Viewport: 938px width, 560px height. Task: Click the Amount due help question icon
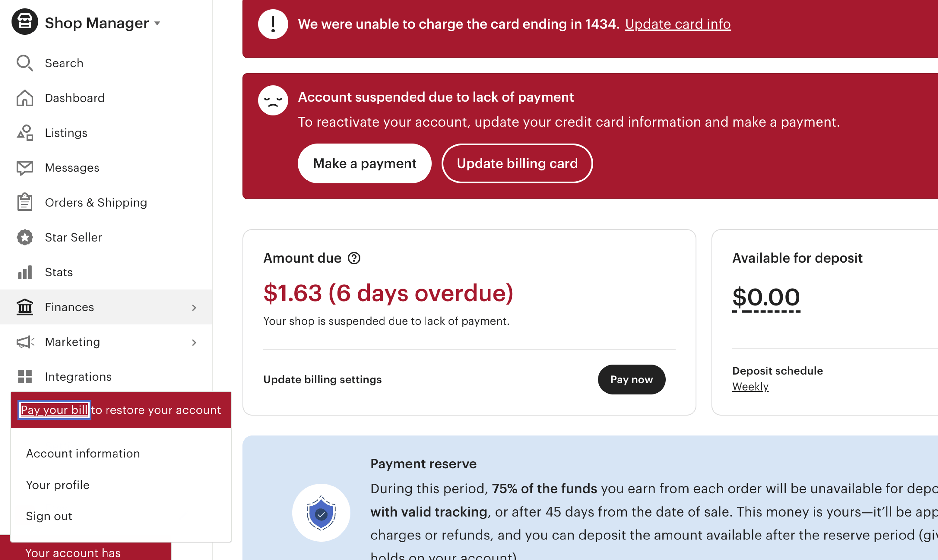click(354, 258)
